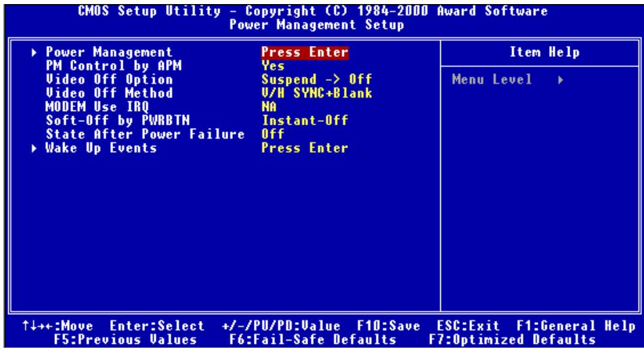Change the Suspend -> Off value
This screenshot has width=644, height=348.
coord(317,79)
